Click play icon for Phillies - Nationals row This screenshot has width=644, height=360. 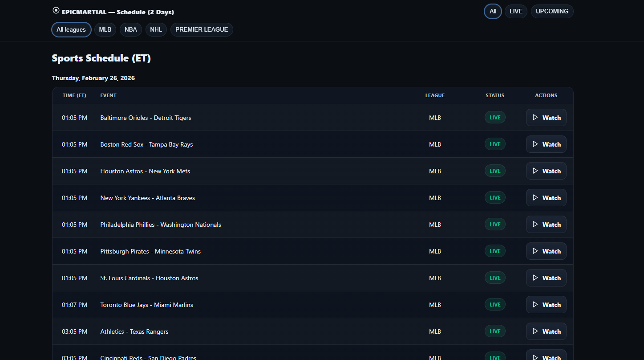coord(535,225)
